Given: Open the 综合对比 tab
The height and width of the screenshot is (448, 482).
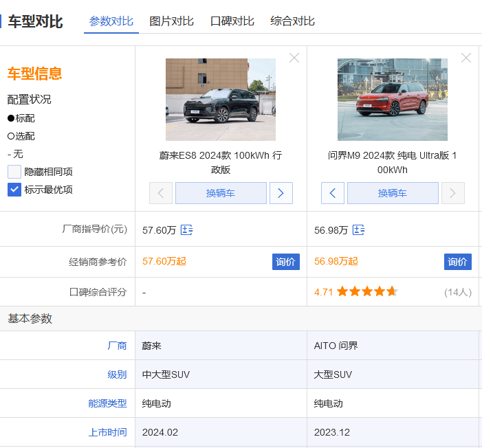Looking at the screenshot, I should click(292, 21).
